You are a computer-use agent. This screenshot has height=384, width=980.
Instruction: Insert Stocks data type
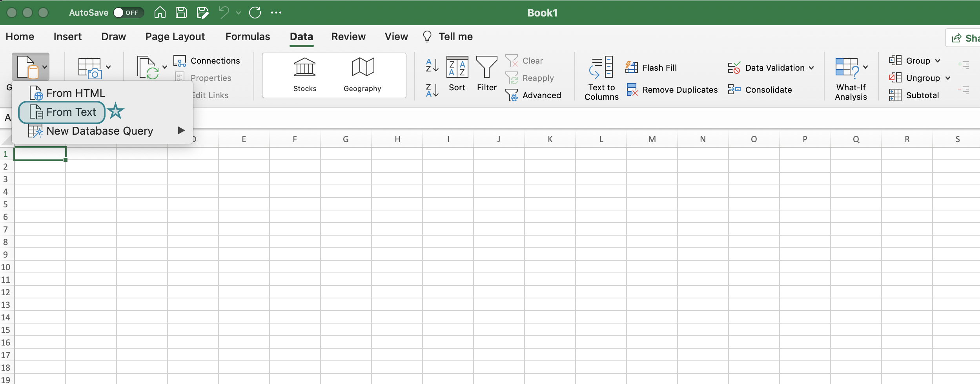click(305, 75)
